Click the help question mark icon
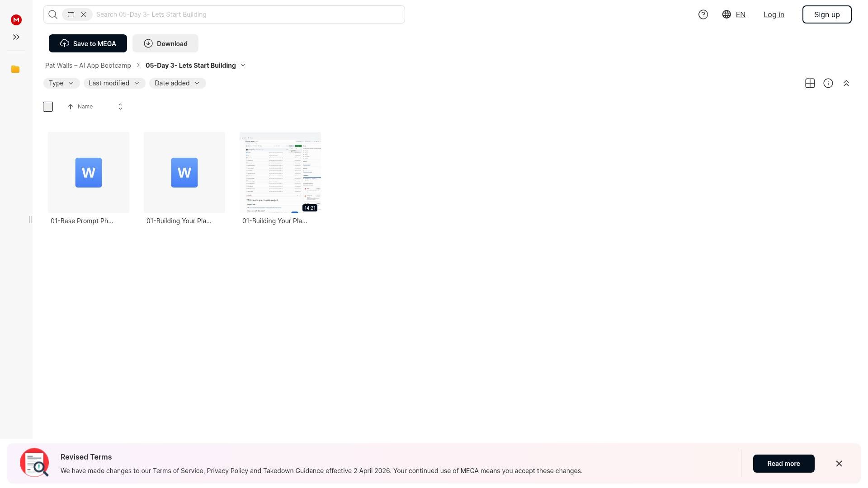The height and width of the screenshot is (488, 868). (x=703, y=14)
